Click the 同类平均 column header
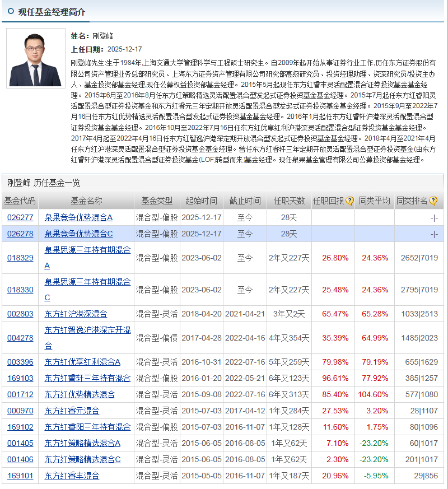Screen dimensions: 448x489 click(375, 201)
